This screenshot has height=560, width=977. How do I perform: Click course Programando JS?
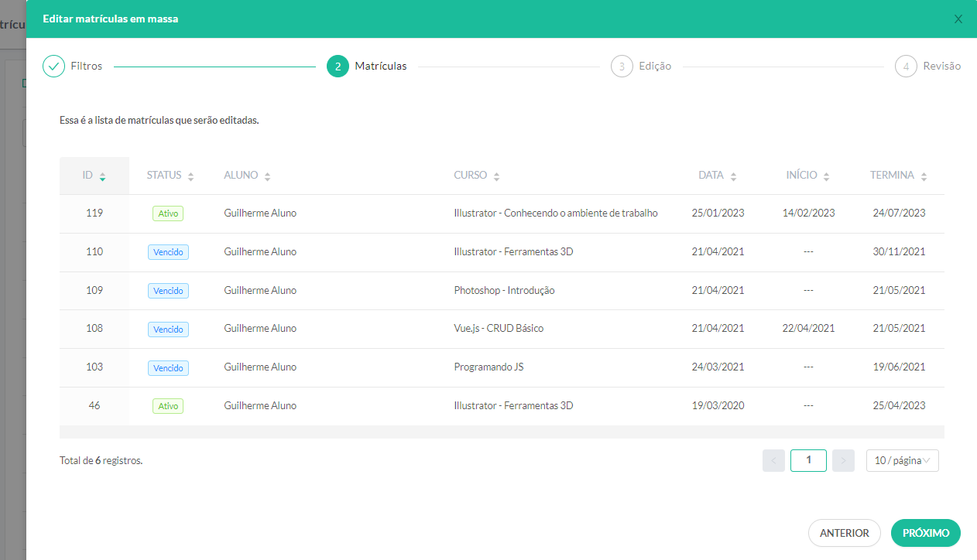click(x=488, y=367)
